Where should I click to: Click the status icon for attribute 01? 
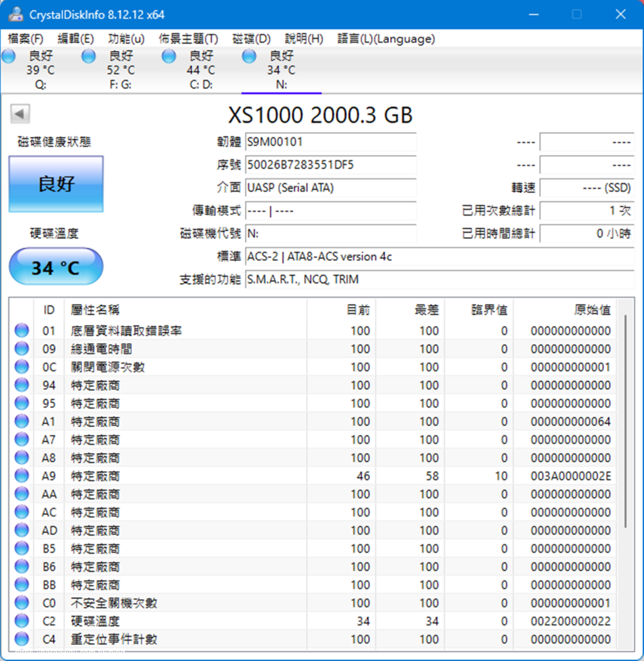[21, 330]
